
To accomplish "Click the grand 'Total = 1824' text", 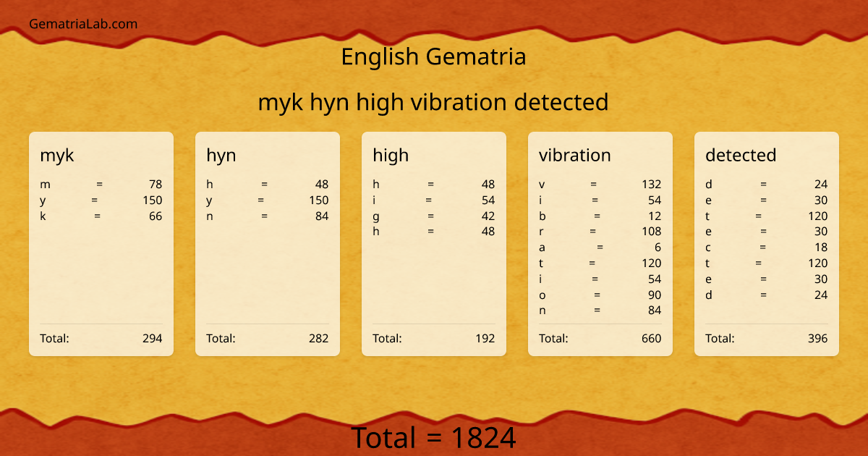I will [x=433, y=438].
